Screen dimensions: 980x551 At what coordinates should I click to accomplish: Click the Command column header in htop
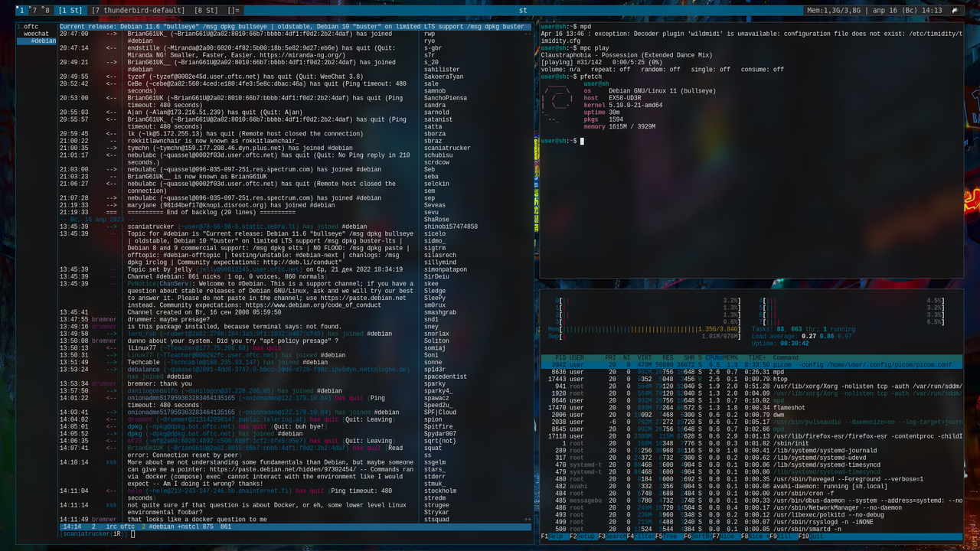[786, 357]
